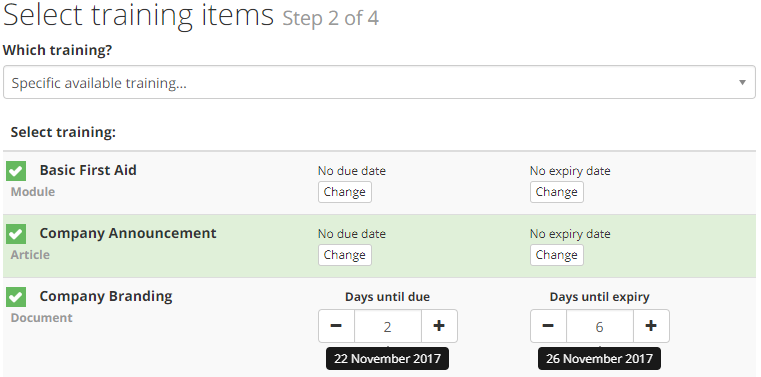This screenshot has width=761, height=377.
Task: Uncheck the Company Announcement checkbox
Action: (x=16, y=234)
